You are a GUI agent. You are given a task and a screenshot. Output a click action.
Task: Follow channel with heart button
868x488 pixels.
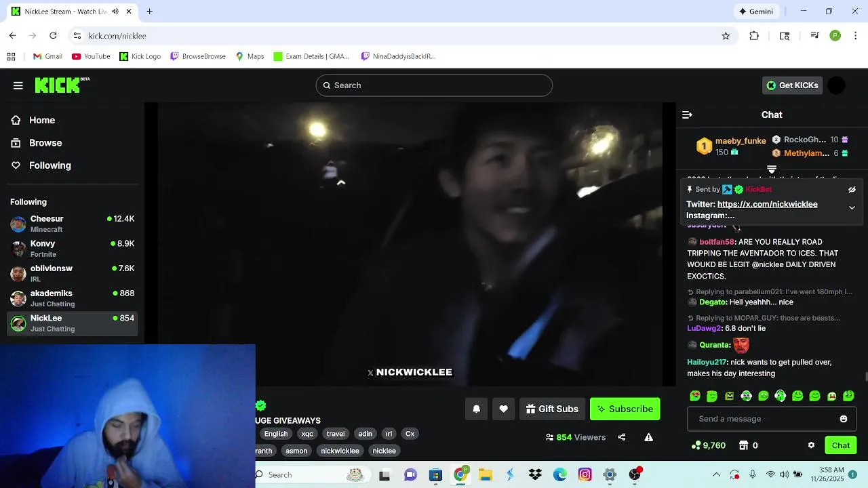503,409
